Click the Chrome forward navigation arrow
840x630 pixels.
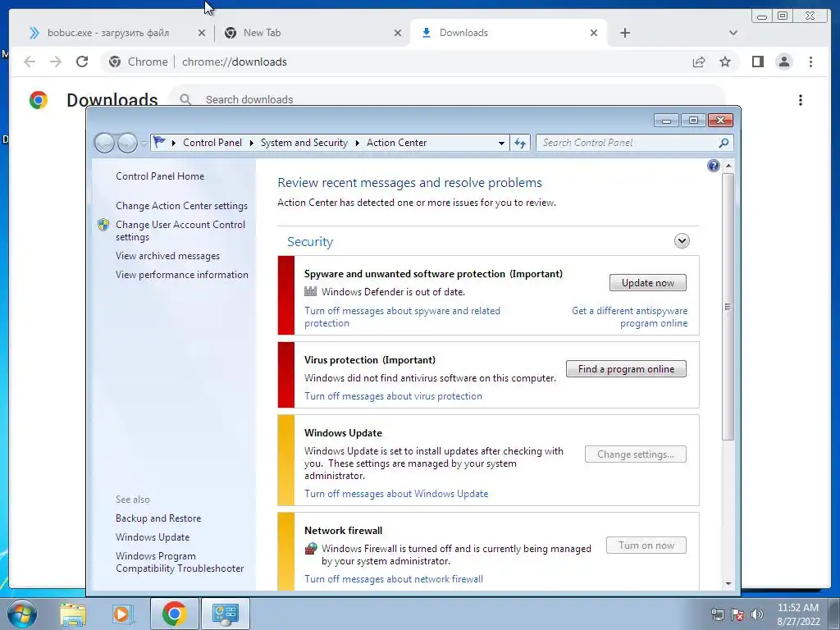[x=56, y=62]
